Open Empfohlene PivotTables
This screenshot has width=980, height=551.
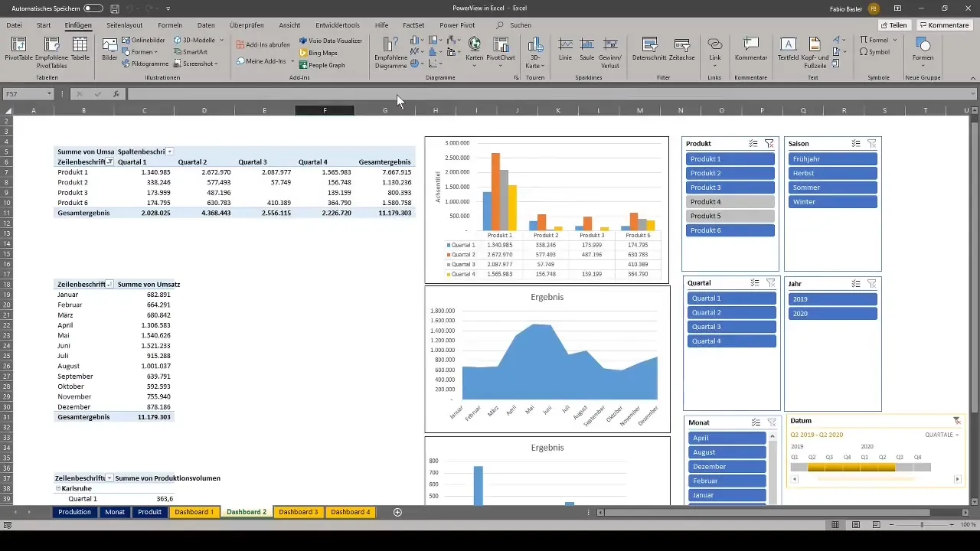(51, 52)
